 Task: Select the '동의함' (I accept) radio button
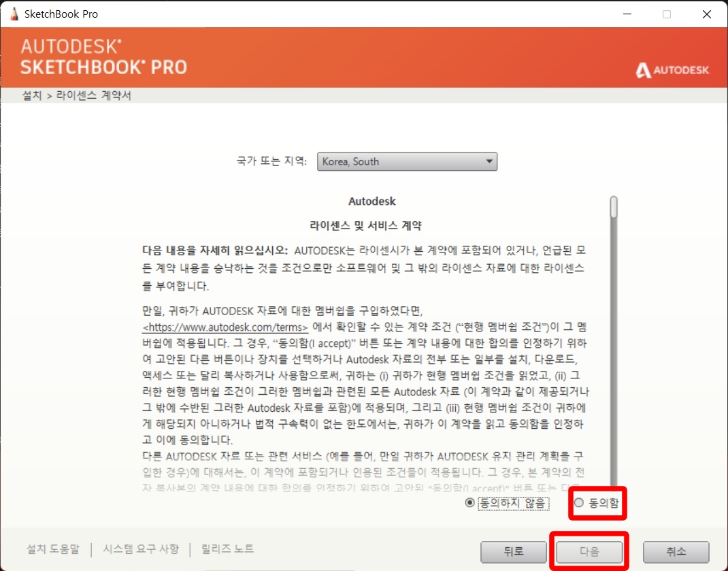(579, 503)
